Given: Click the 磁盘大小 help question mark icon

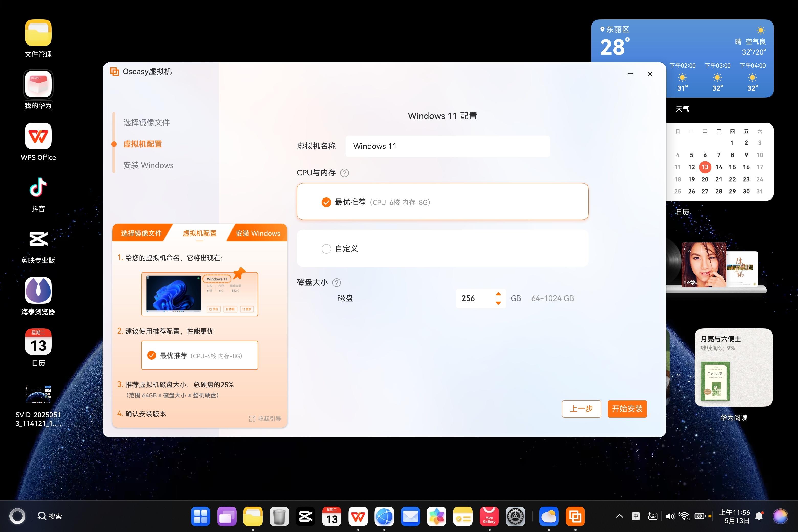Looking at the screenshot, I should point(337,283).
